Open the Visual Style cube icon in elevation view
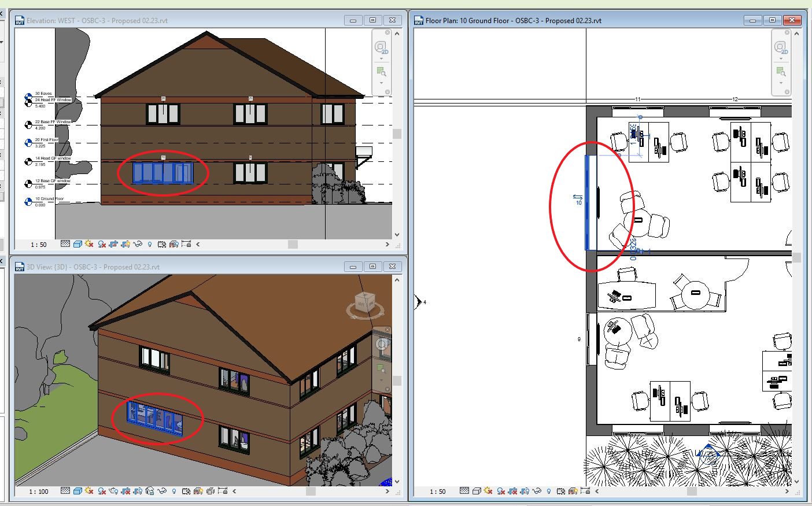 pos(78,243)
